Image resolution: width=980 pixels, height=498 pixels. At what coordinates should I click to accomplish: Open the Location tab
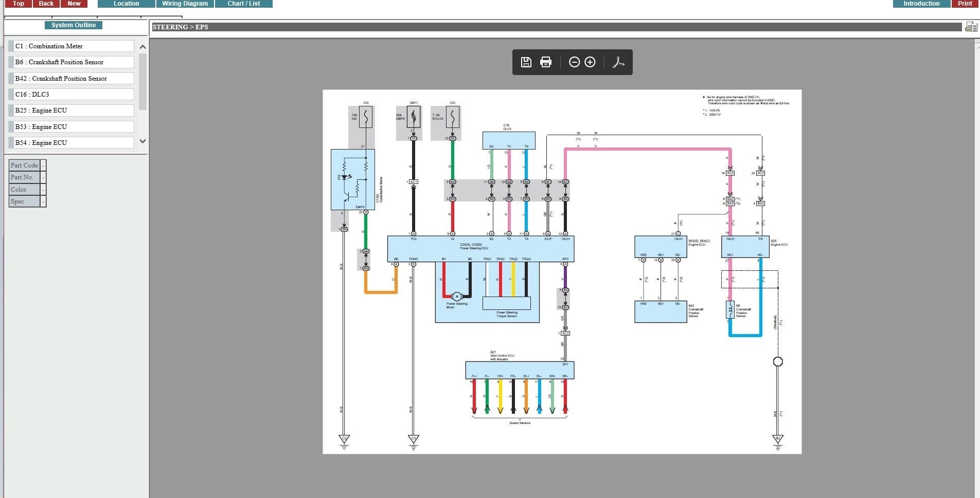coord(127,4)
